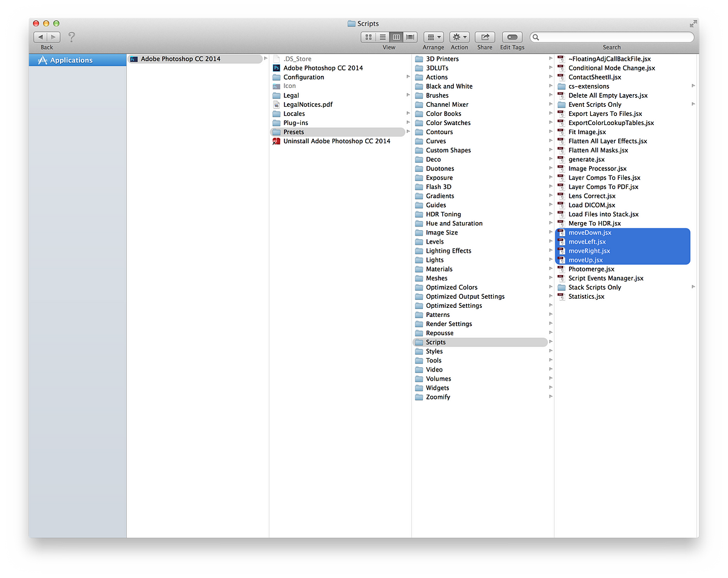Select Layer Comps To PDF.jsx
This screenshot has height=578, width=728.
click(x=603, y=187)
